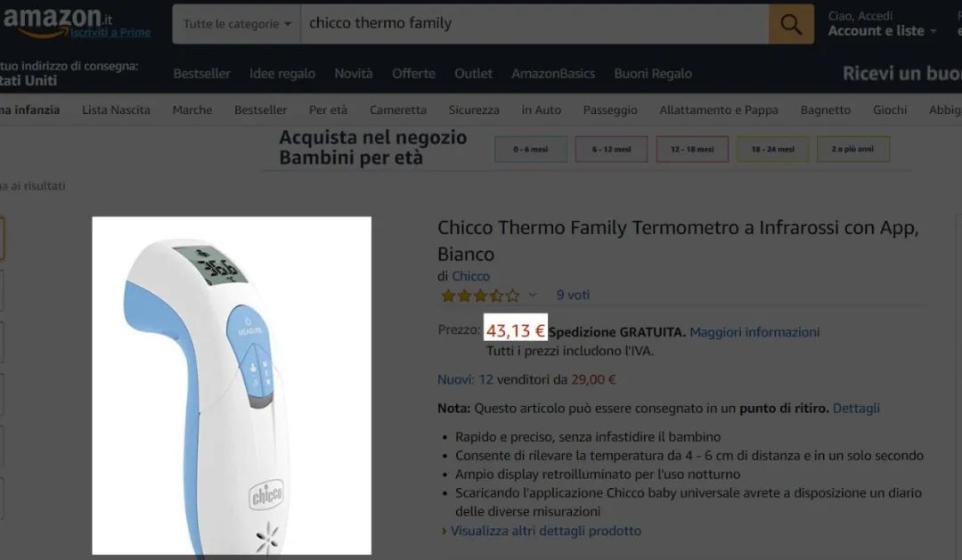Viewport: 962px width, 560px height.
Task: Click the Iscriviti a Prime link
Action: 110,33
